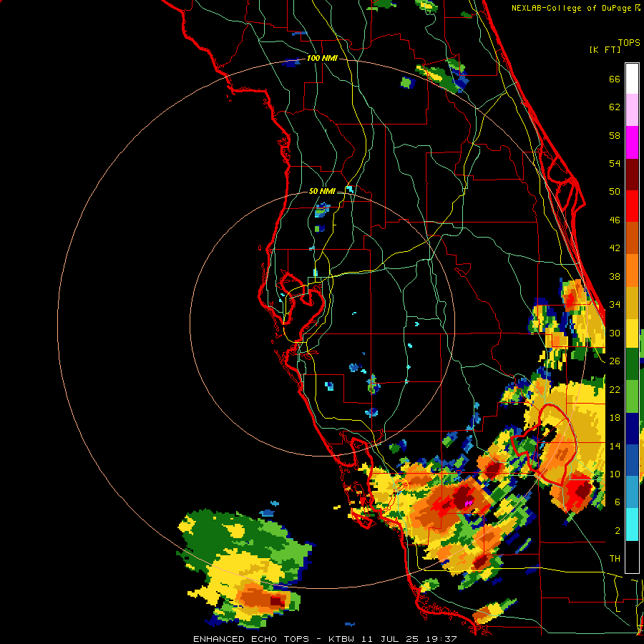Pick the light green swatch on the color bar
The height and width of the screenshot is (644, 644).
(x=632, y=396)
